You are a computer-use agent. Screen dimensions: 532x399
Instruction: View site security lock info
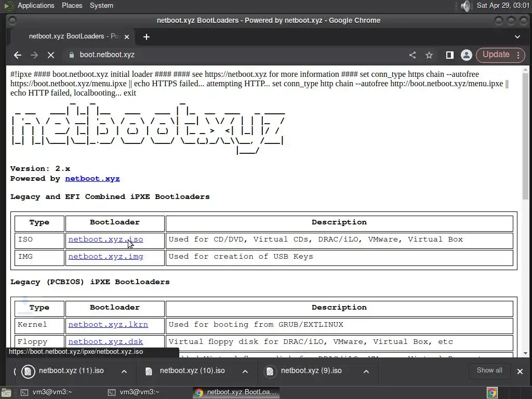(x=72, y=55)
